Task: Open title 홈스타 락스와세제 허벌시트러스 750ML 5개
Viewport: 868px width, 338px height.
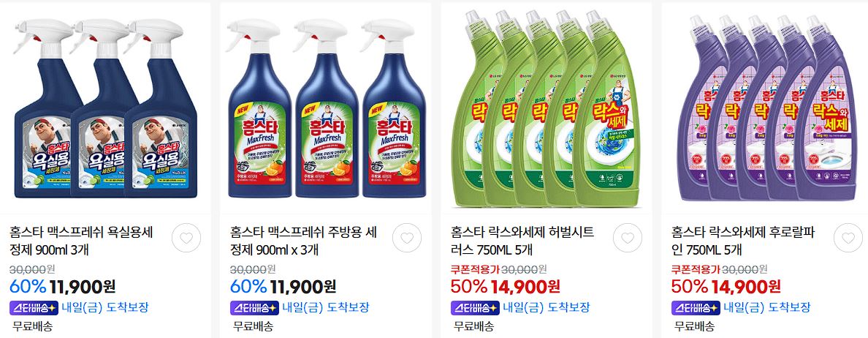Action: (522, 241)
